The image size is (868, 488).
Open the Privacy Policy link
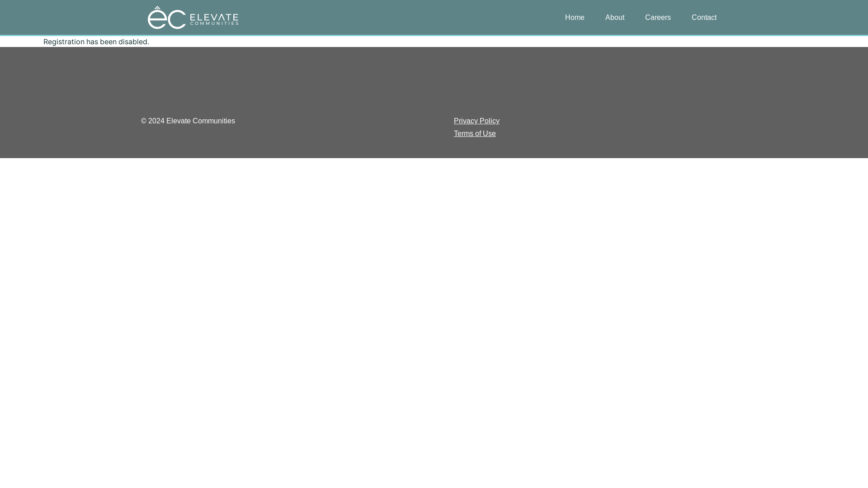[476, 121]
